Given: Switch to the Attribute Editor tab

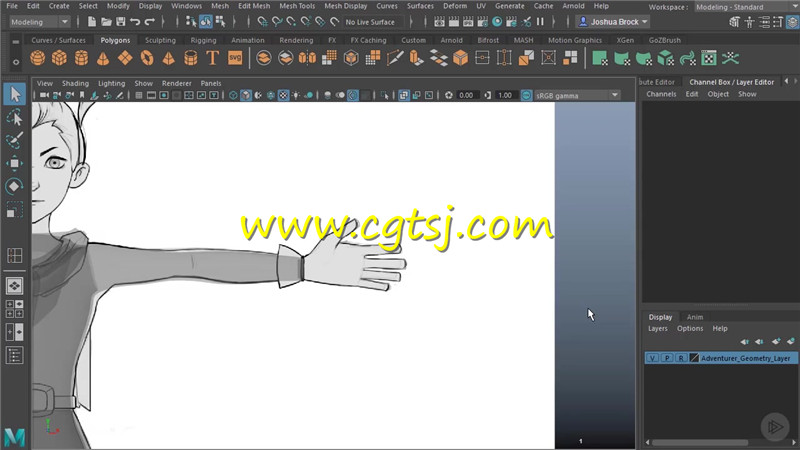Looking at the screenshot, I should [657, 82].
